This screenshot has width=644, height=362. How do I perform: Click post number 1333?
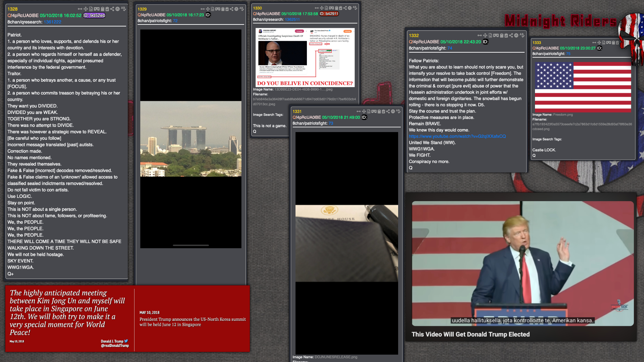point(537,43)
